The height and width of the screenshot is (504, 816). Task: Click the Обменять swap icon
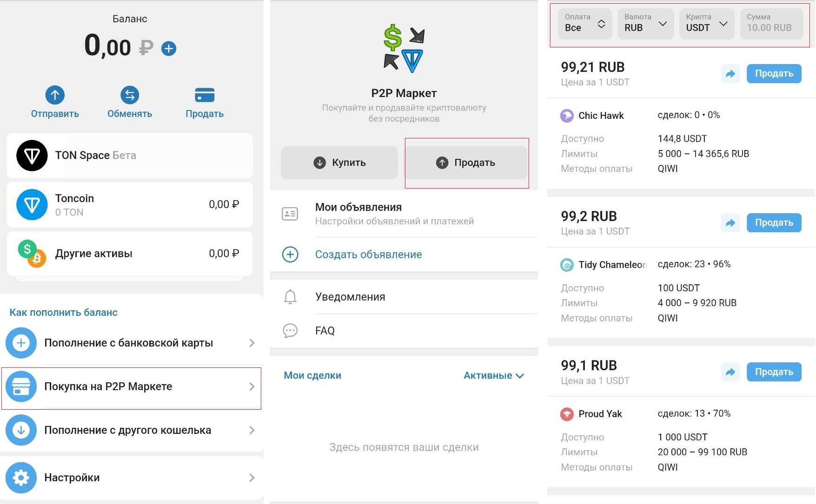tap(130, 95)
